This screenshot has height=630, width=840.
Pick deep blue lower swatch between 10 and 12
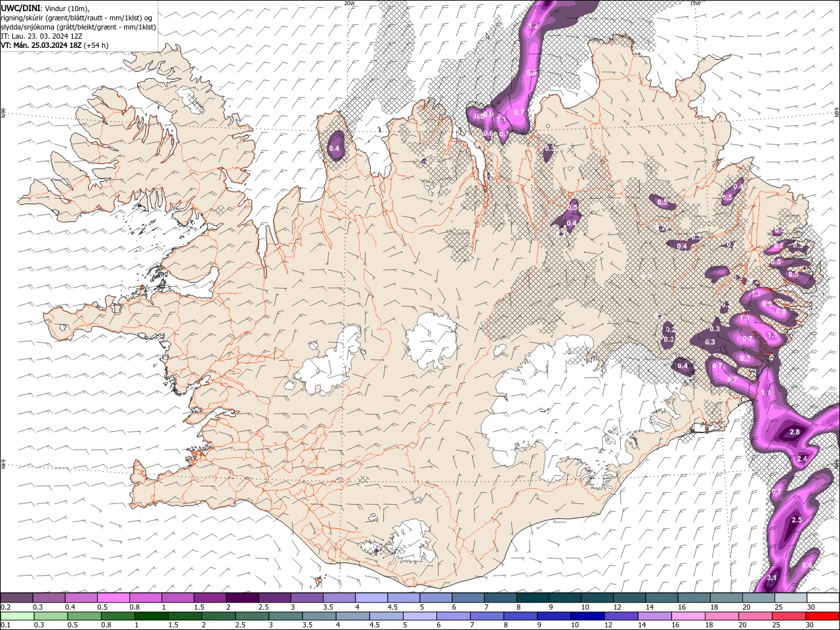pyautogui.click(x=587, y=616)
